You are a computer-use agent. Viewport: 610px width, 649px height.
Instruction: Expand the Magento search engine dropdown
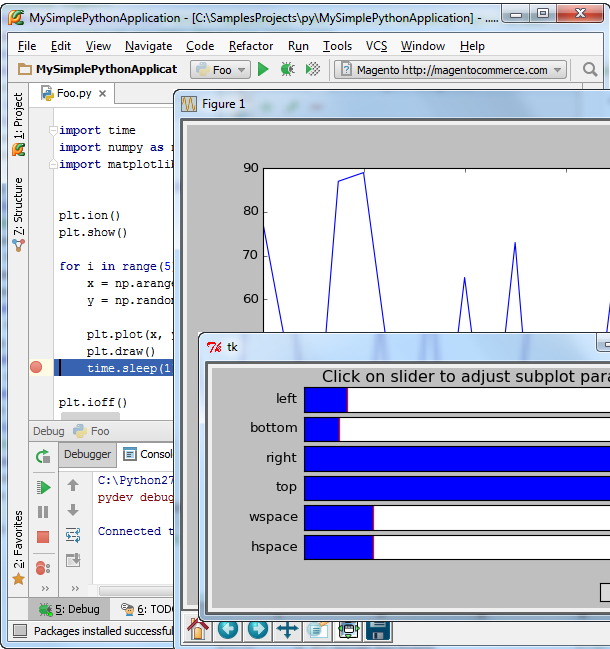tap(557, 70)
